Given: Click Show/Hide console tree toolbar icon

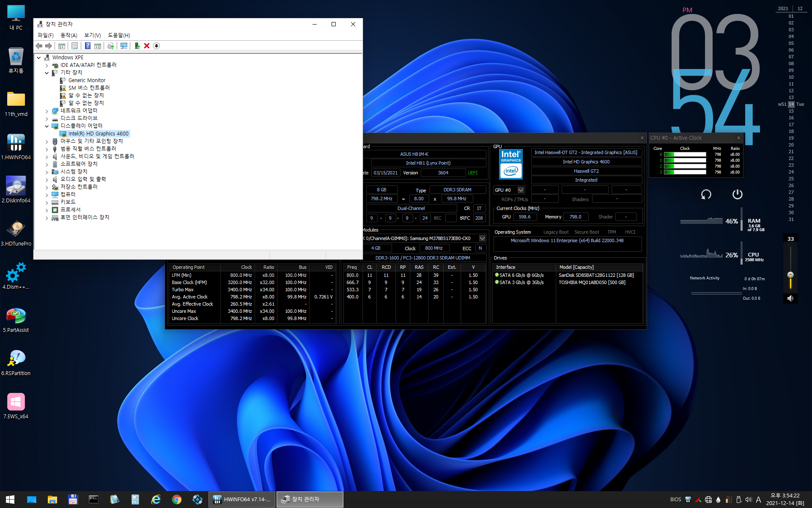Looking at the screenshot, I should coord(62,46).
